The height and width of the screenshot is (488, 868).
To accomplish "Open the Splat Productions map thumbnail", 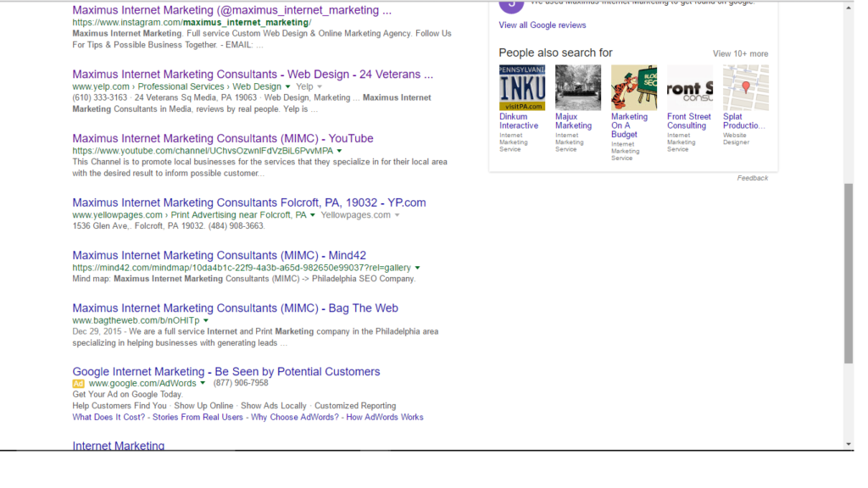I will tap(746, 87).
